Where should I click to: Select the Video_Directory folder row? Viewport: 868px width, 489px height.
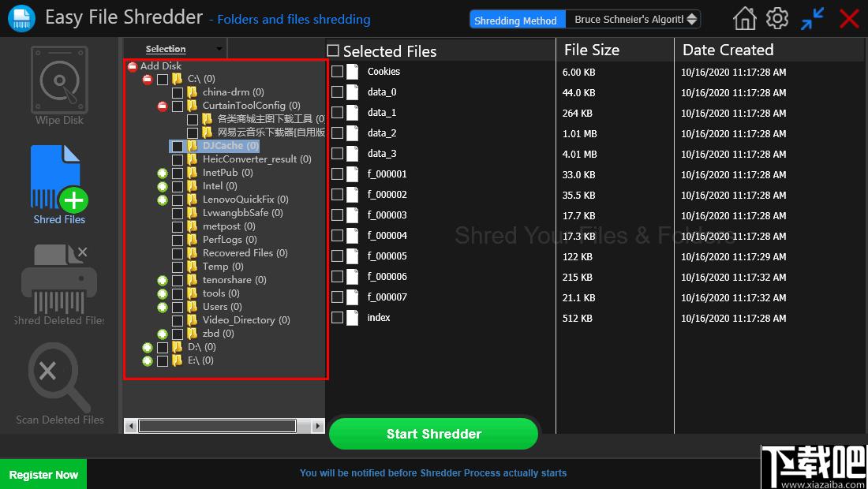[246, 320]
